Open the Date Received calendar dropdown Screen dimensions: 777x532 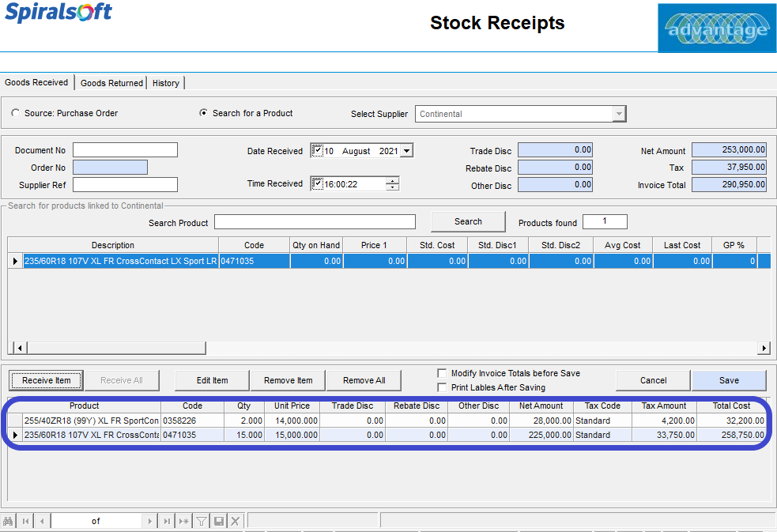click(x=406, y=150)
